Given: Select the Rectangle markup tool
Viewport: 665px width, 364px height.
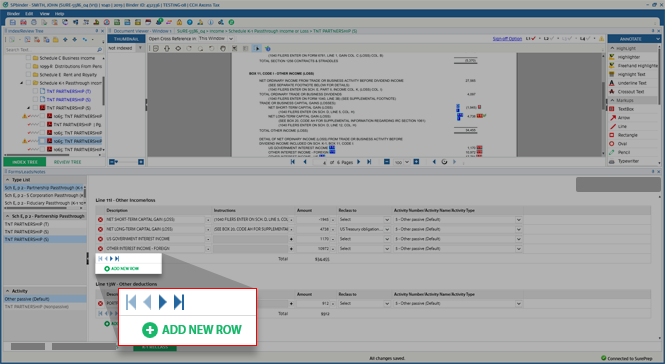Looking at the screenshot, I should tap(623, 135).
